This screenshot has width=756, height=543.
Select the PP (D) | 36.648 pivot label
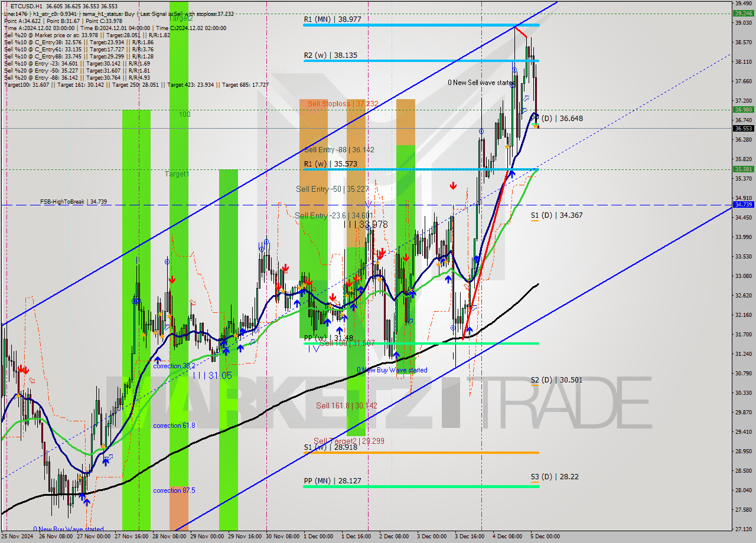pos(556,118)
